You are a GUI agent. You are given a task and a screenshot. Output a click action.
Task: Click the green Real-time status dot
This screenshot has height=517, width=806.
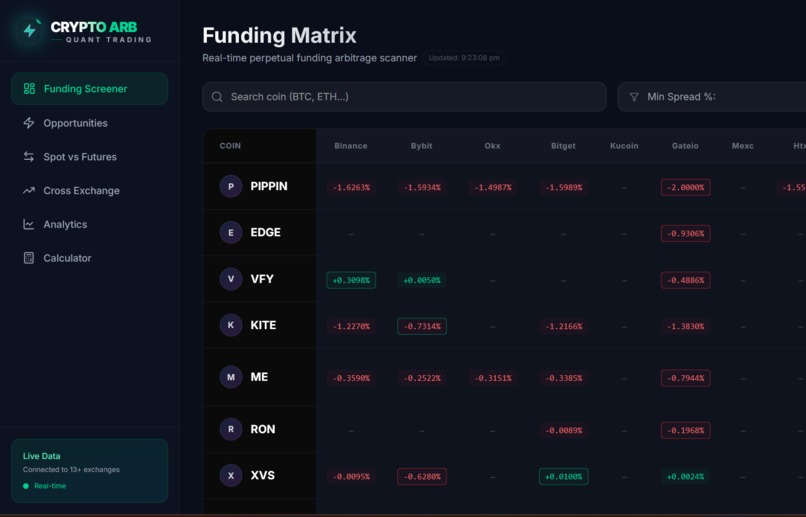tap(26, 486)
